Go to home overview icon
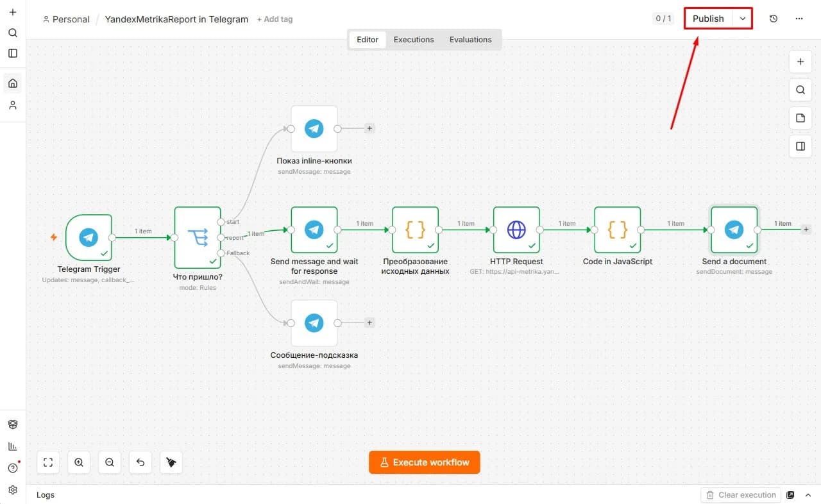 point(13,83)
